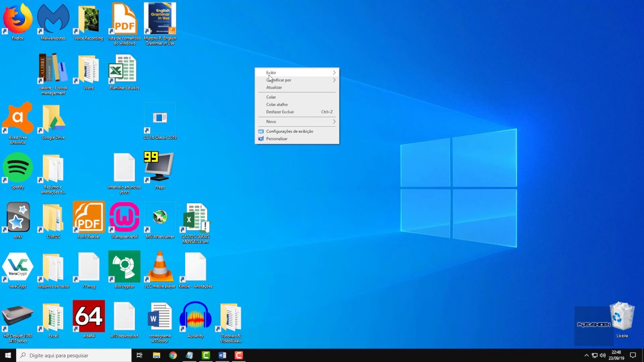
Task: Choose Atualizar in the context menu
Action: pos(274,87)
